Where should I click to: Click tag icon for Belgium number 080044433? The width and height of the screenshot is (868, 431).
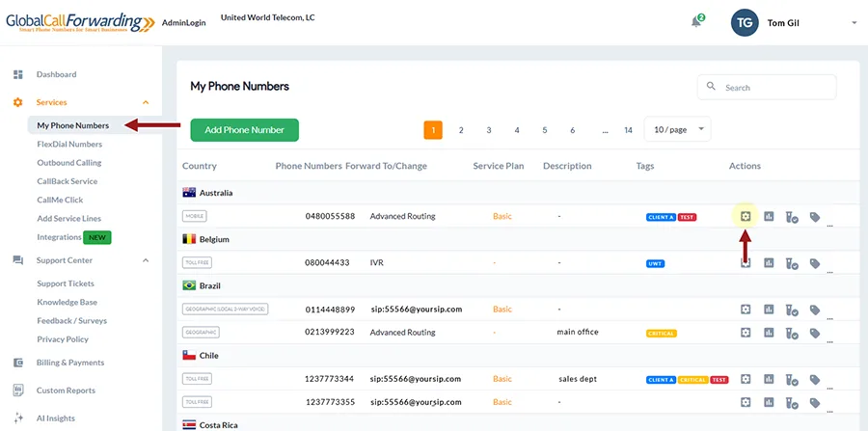814,263
